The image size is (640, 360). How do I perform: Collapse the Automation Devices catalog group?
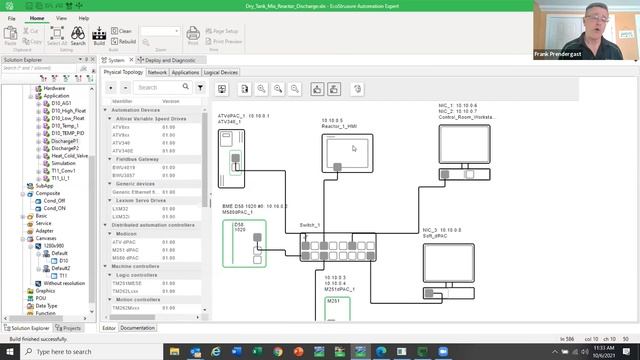(x=105, y=110)
